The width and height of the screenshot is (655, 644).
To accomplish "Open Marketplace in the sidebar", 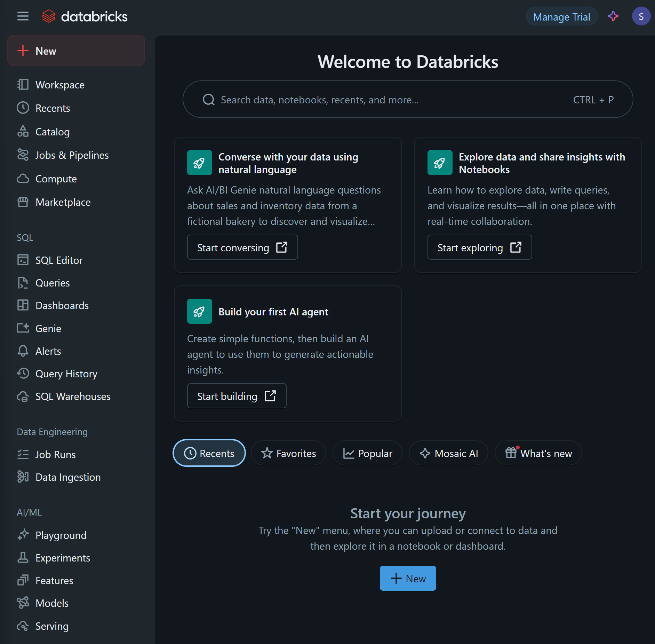I will click(x=76, y=202).
